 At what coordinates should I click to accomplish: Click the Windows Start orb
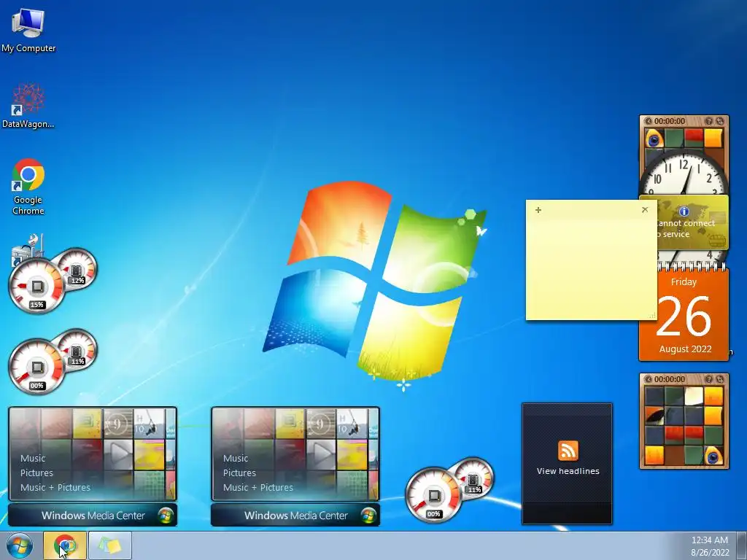coord(20,545)
